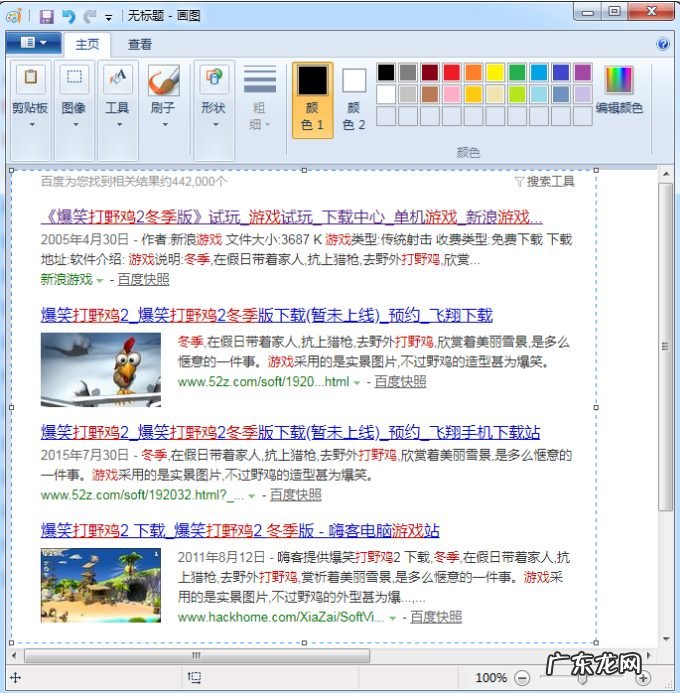This screenshot has width=680, height=693.
Task: Click the 图像 selection icon
Action: 74,78
